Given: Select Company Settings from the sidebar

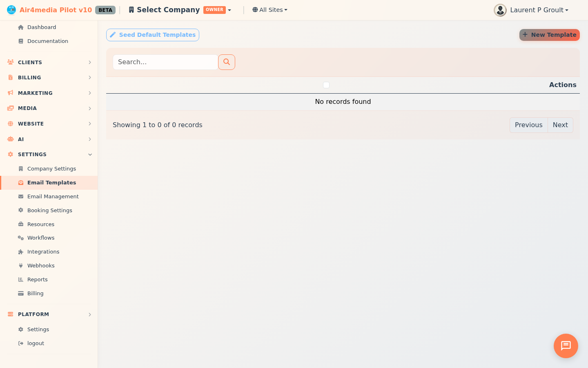Looking at the screenshot, I should (51, 168).
